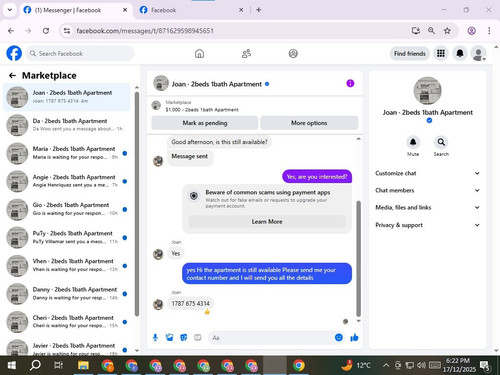Click the conversation list scrollbar
Viewport: 500px width, 375px height.
click(137, 204)
